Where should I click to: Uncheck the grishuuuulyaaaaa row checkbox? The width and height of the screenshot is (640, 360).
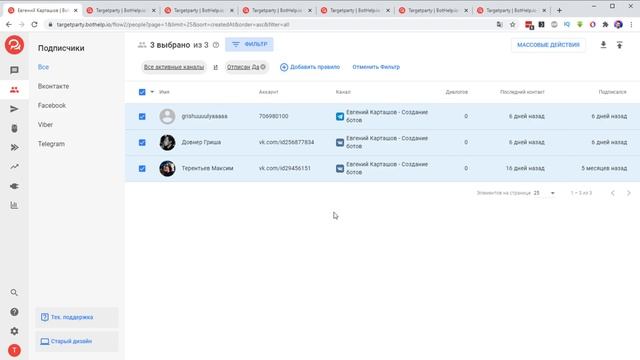(x=142, y=117)
